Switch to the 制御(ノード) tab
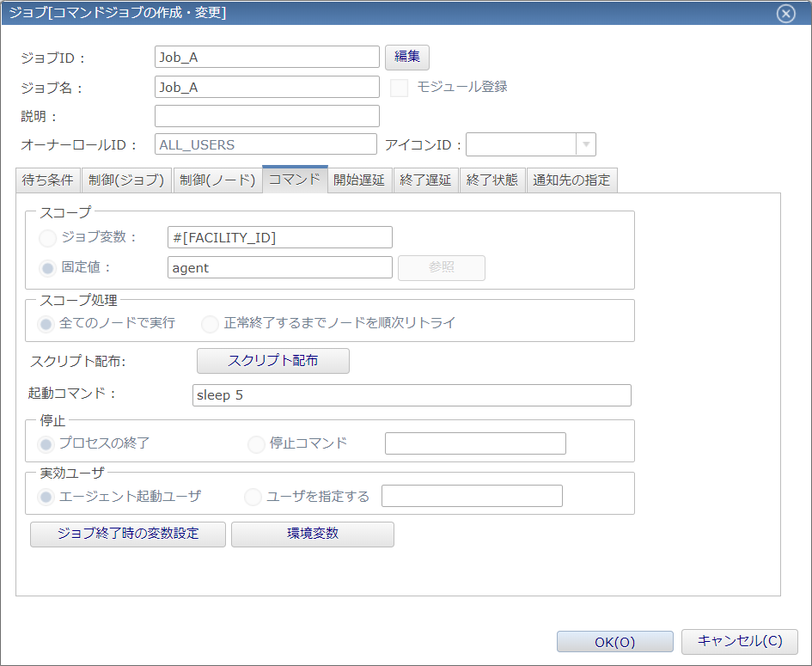 click(217, 180)
